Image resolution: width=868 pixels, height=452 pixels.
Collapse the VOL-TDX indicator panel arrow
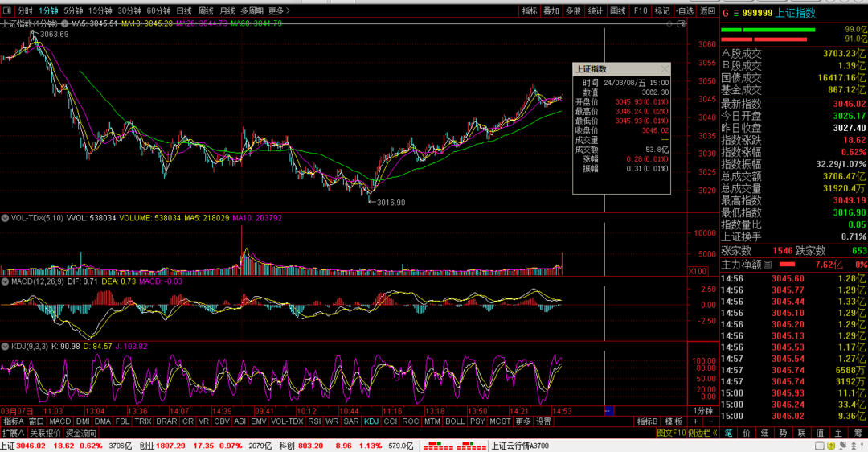5,218
